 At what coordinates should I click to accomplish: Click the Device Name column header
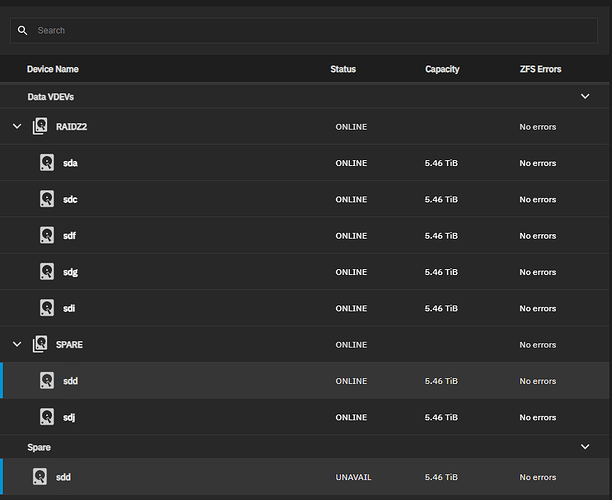click(x=53, y=69)
